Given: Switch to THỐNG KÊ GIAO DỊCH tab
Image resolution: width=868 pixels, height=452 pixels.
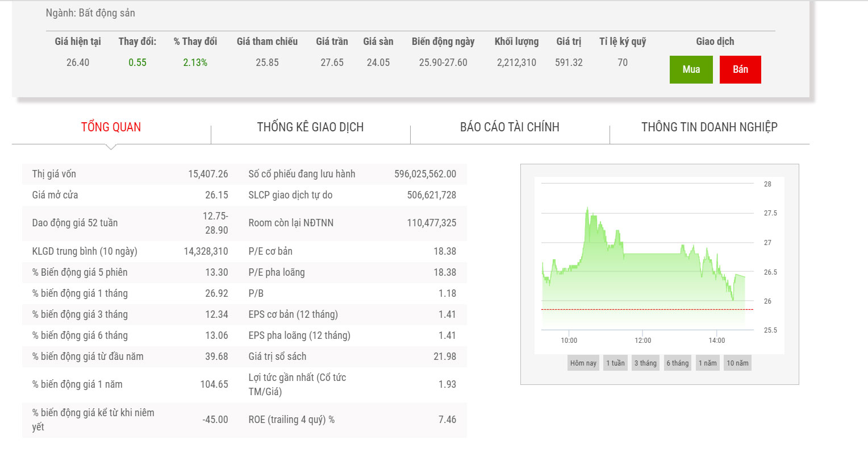Looking at the screenshot, I should click(310, 127).
